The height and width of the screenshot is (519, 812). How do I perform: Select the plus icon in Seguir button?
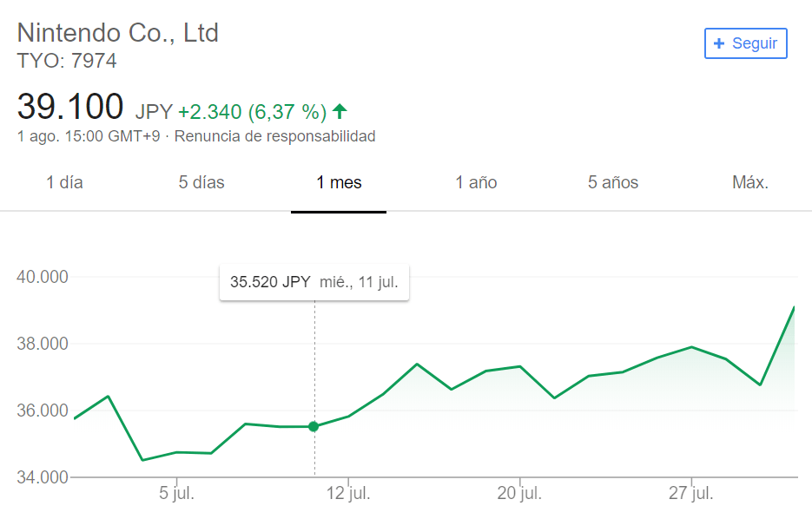click(719, 43)
